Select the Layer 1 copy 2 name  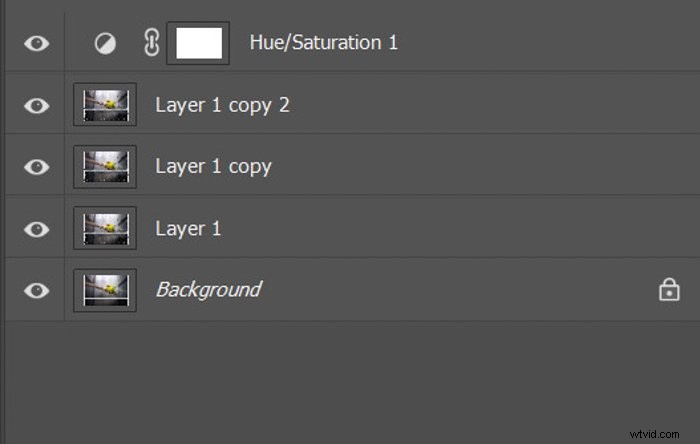pyautogui.click(x=222, y=104)
